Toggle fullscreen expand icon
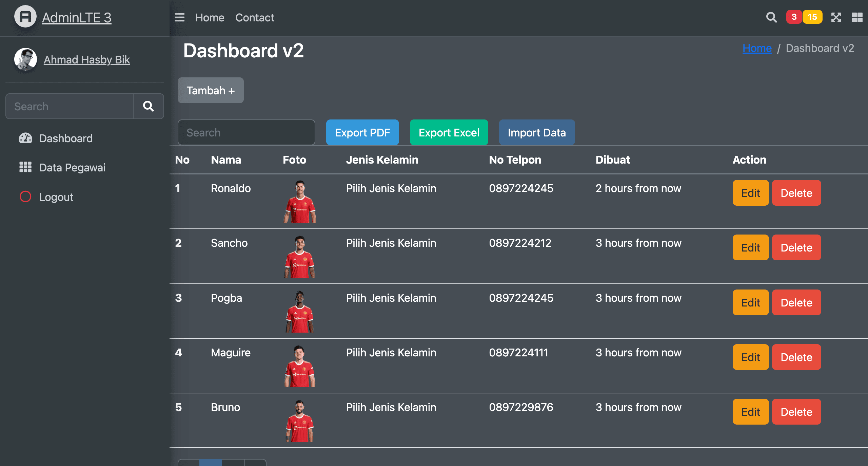 (x=836, y=17)
